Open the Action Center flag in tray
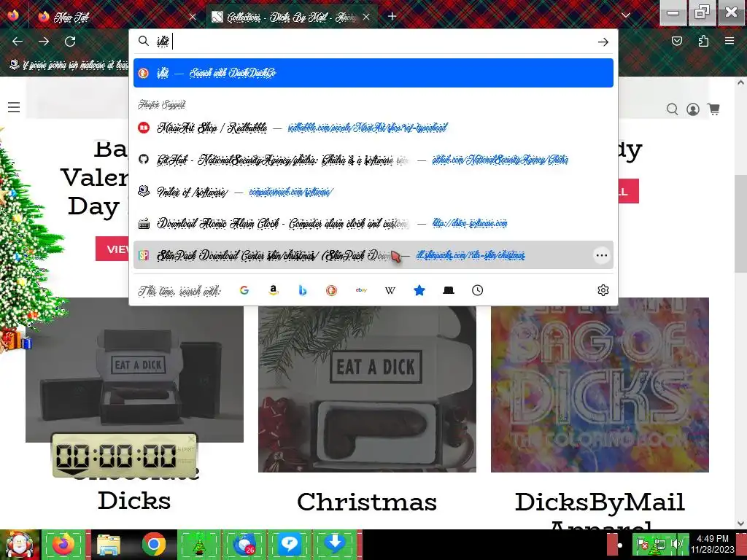This screenshot has width=747, height=560. 642,544
